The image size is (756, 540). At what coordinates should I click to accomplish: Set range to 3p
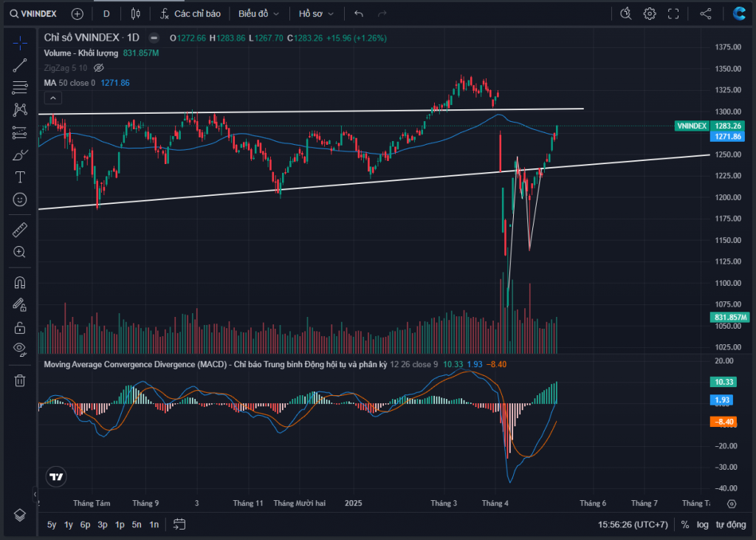102,524
